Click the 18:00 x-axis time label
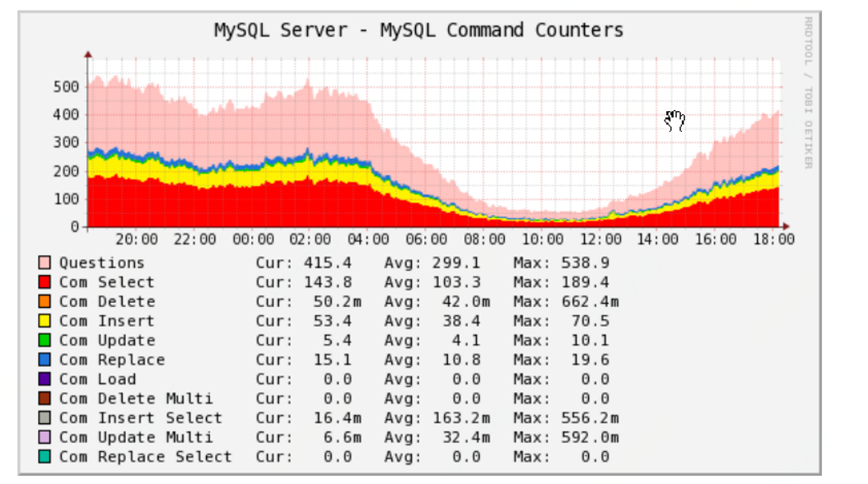Screen dimensions: 868x484 [774, 239]
